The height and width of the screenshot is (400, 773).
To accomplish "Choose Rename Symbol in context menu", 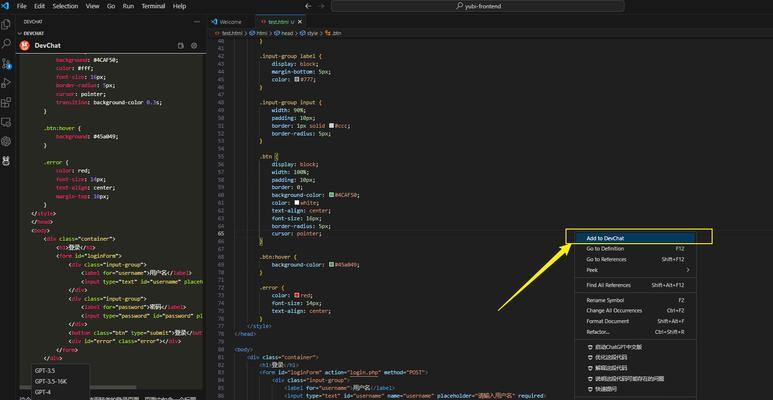I will [x=635, y=300].
